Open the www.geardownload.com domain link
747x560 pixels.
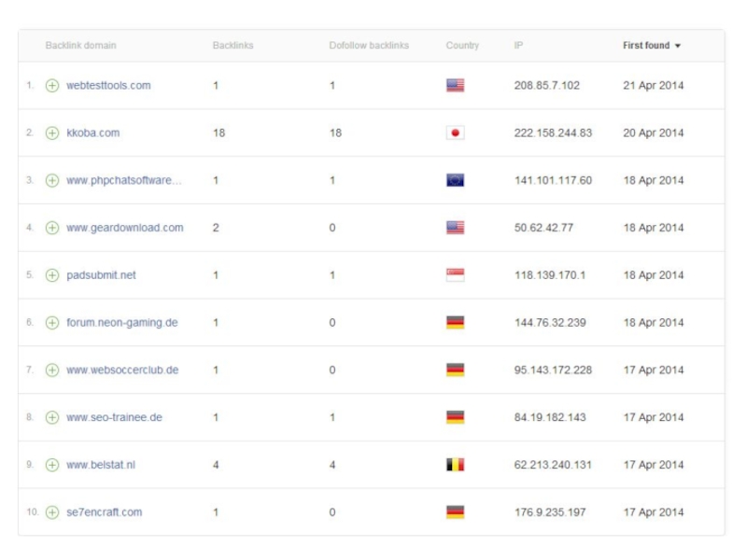click(124, 228)
